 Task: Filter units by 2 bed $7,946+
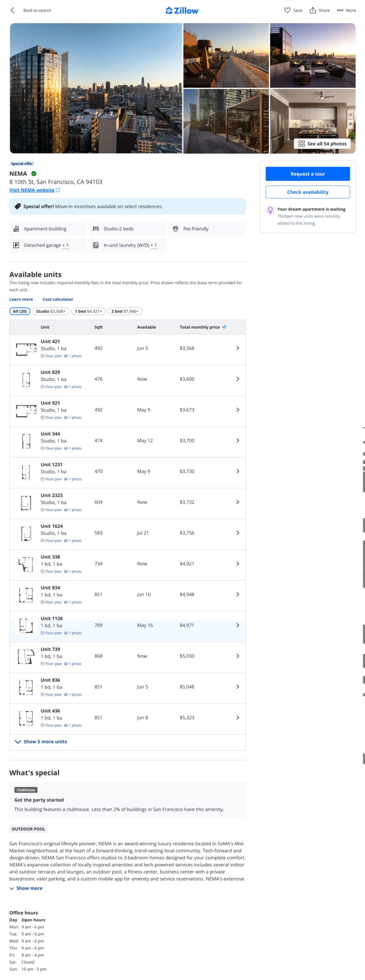pos(125,311)
